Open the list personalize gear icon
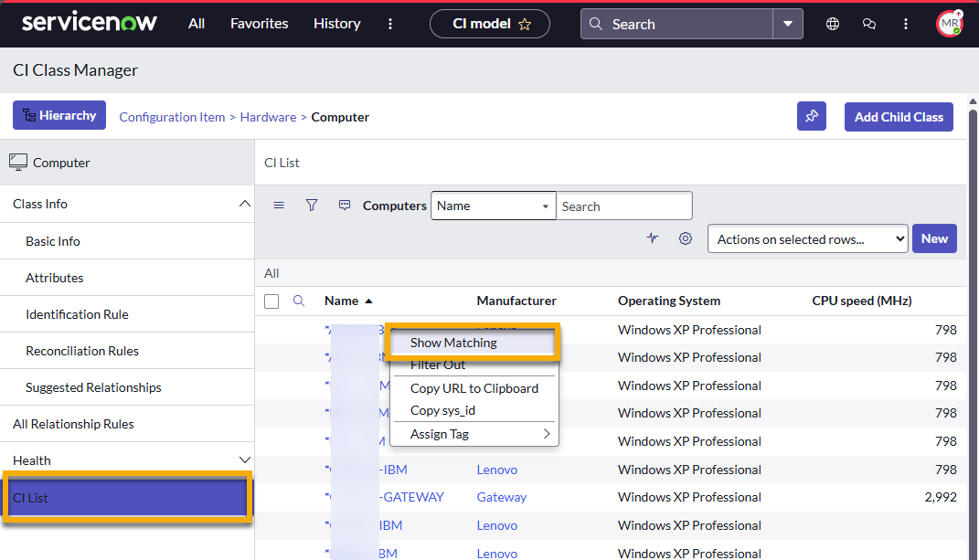 click(x=686, y=238)
